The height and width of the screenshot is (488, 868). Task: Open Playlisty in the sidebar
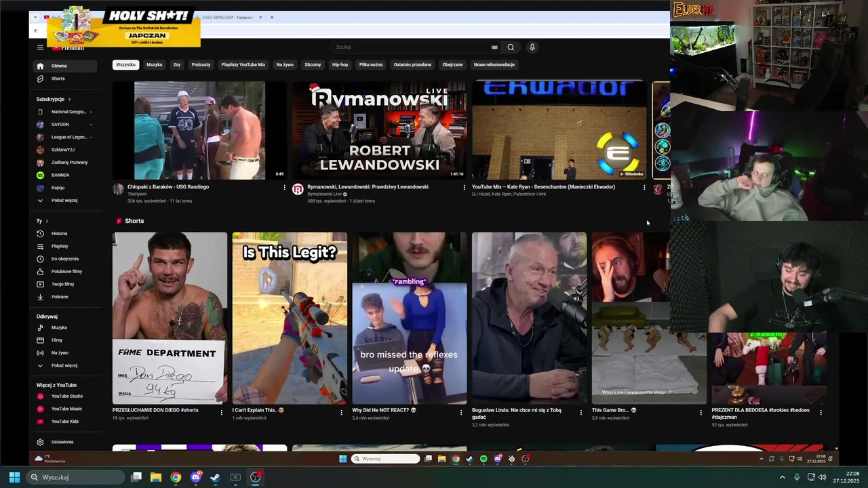(x=66, y=246)
